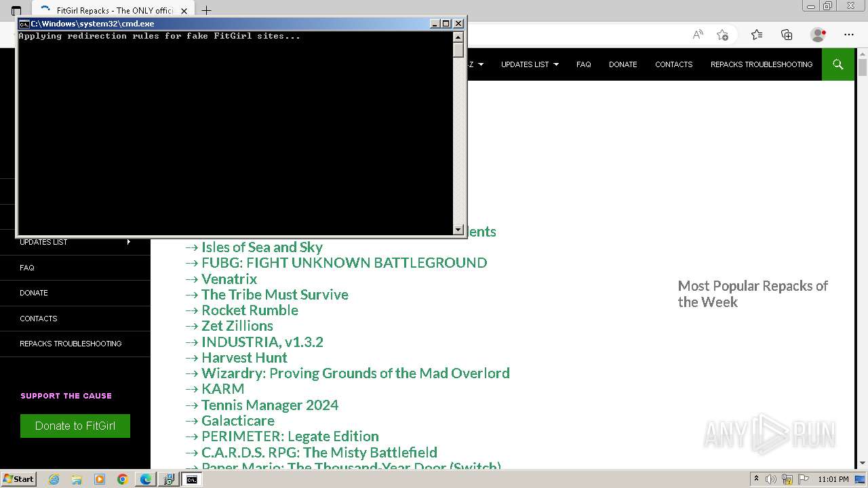Click Most Popular Repacks of the Week heading
Image resolution: width=868 pixels, height=488 pixels.
tap(753, 294)
